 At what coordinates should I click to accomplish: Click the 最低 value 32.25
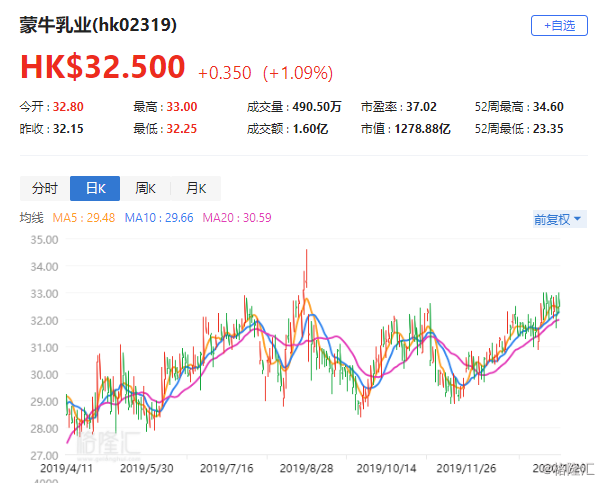tap(182, 129)
